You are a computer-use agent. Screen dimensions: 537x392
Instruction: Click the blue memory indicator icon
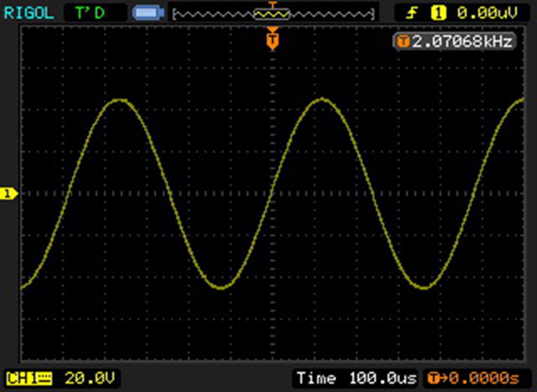pyautogui.click(x=146, y=12)
